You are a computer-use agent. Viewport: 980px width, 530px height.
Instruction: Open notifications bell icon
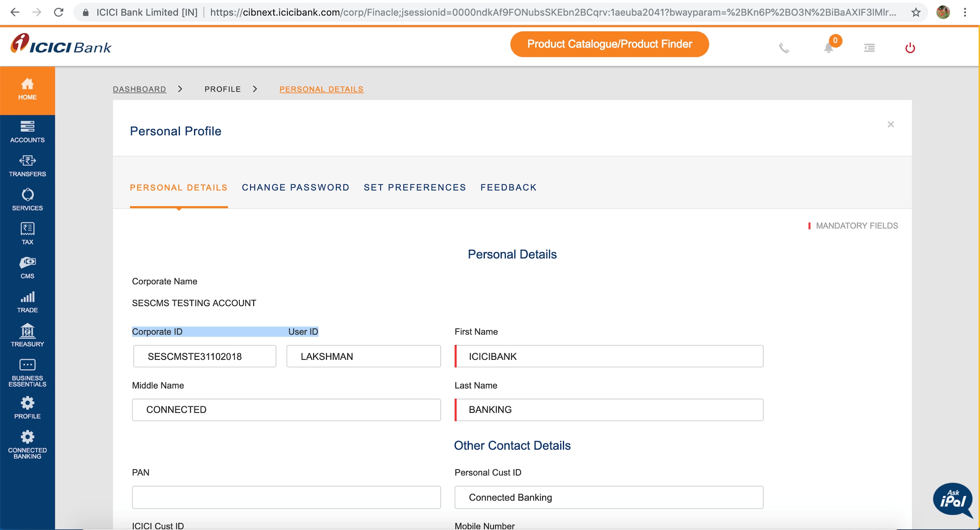828,48
